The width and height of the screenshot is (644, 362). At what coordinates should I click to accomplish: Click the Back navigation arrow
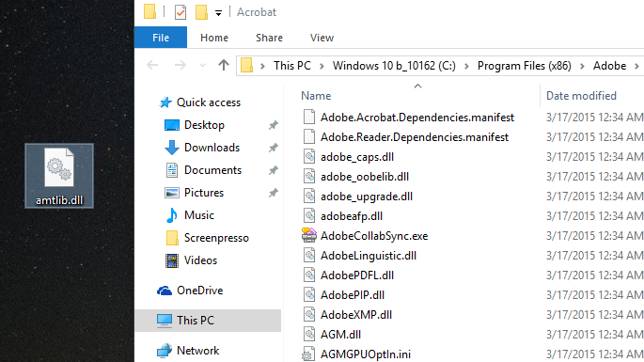pyautogui.click(x=152, y=65)
